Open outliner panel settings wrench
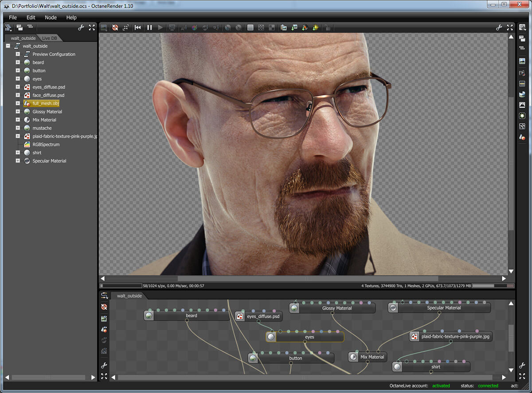The height and width of the screenshot is (393, 532). [81, 28]
